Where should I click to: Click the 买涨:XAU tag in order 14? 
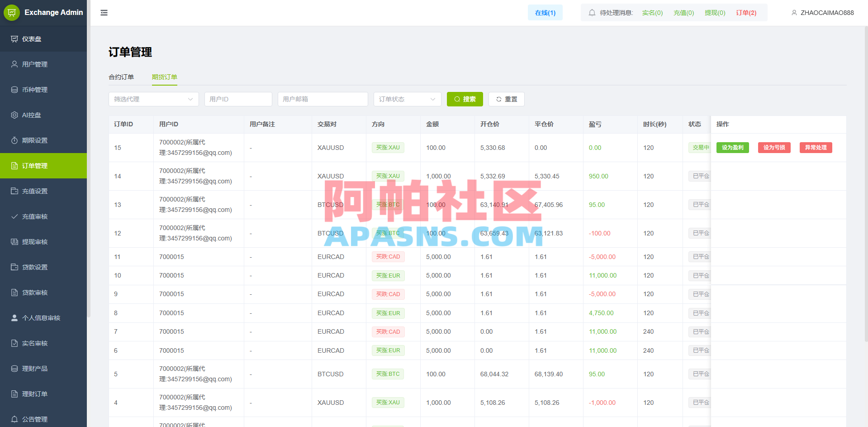[388, 176]
